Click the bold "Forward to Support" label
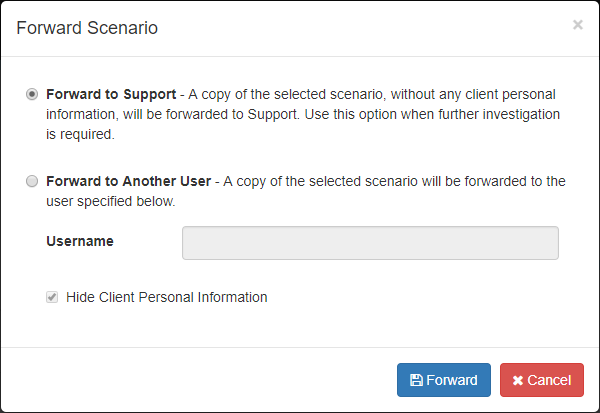 pyautogui.click(x=111, y=94)
